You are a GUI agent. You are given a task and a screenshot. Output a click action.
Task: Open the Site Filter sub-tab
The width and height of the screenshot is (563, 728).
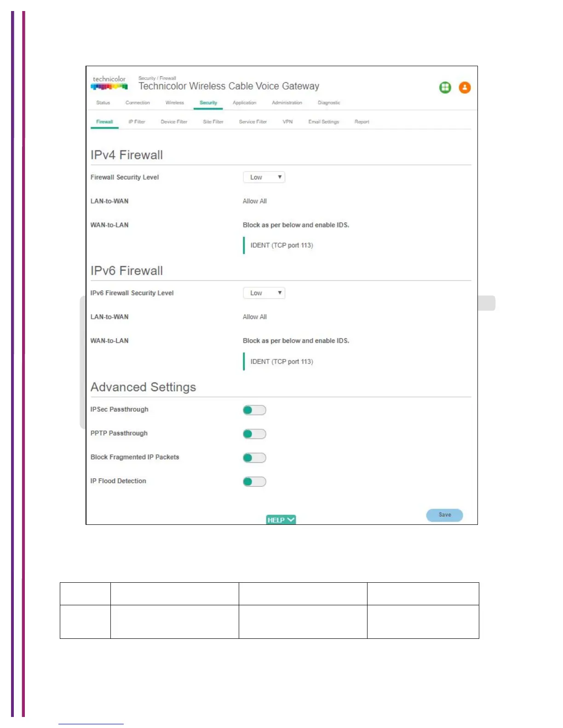[x=213, y=122]
